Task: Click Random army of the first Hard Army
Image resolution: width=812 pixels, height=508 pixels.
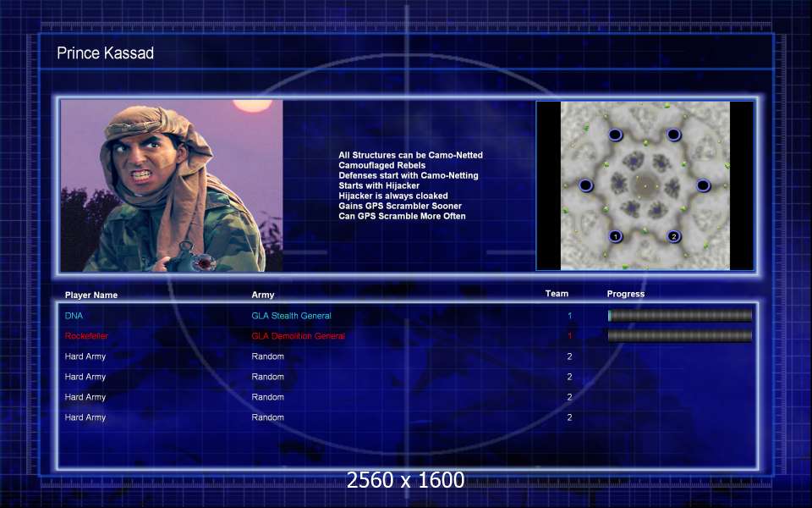Action: coord(267,356)
